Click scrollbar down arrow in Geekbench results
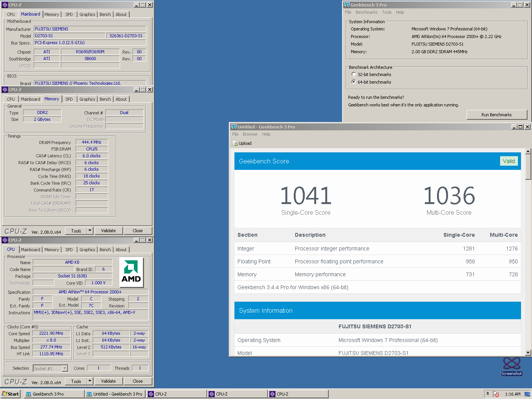The height and width of the screenshot is (399, 532). click(x=528, y=353)
